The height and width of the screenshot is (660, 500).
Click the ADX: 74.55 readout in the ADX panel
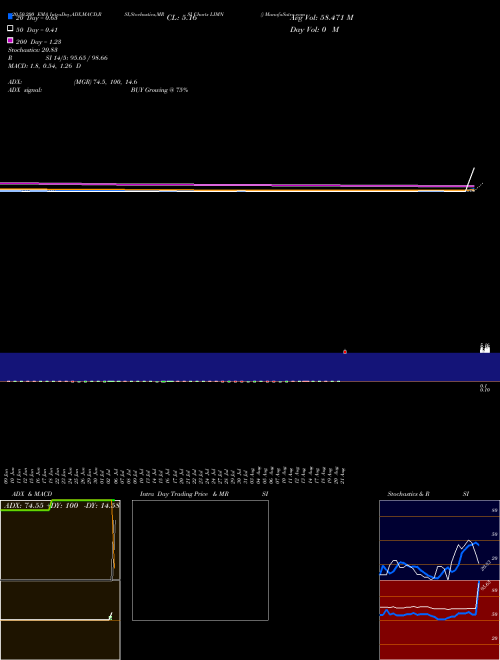click(24, 505)
